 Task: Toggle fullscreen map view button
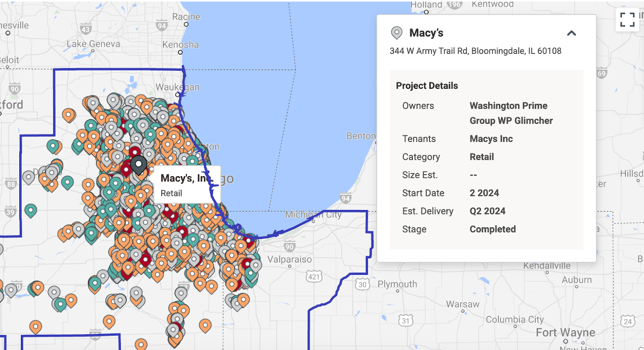[627, 19]
